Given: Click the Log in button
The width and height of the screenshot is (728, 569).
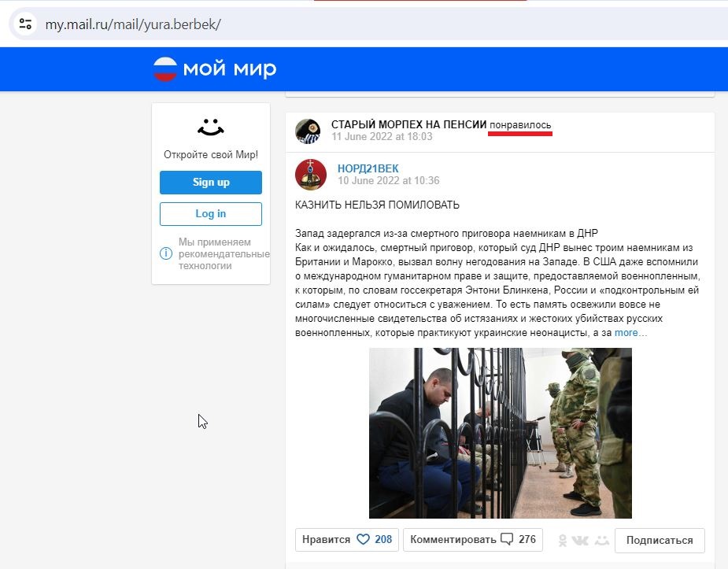Looking at the screenshot, I should (211, 214).
